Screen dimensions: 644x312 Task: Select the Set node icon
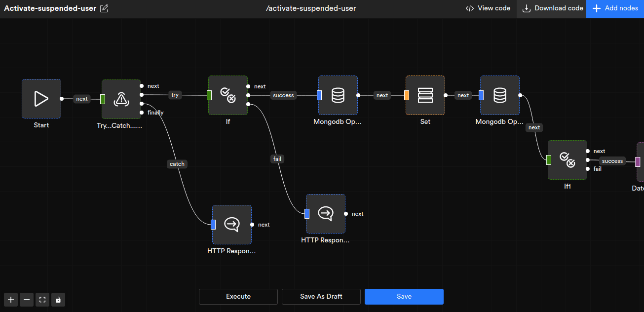pos(425,95)
